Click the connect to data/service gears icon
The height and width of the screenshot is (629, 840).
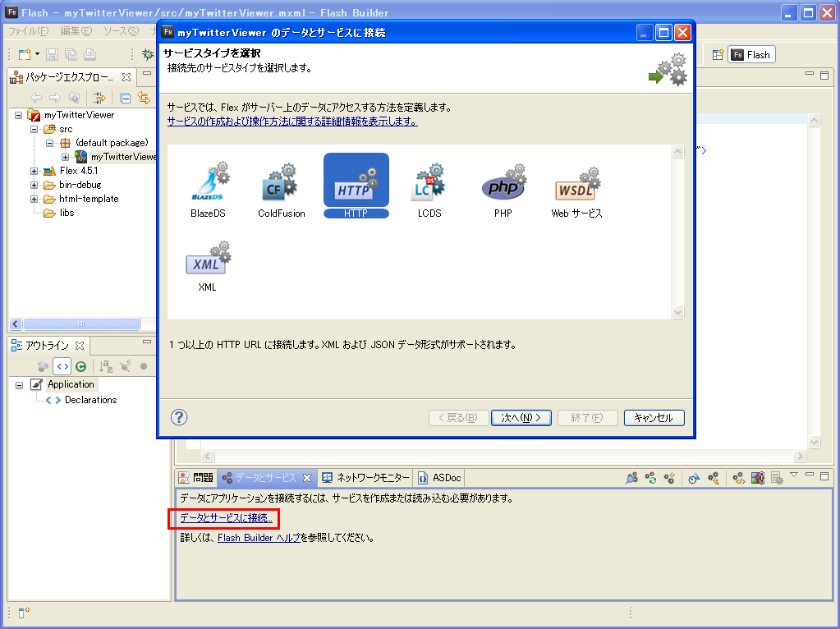[x=670, y=478]
